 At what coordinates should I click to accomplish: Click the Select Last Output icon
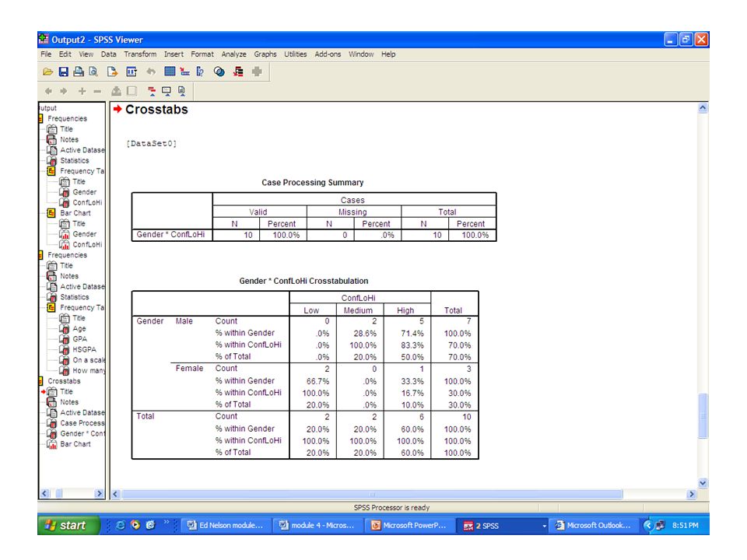pyautogui.click(x=238, y=72)
